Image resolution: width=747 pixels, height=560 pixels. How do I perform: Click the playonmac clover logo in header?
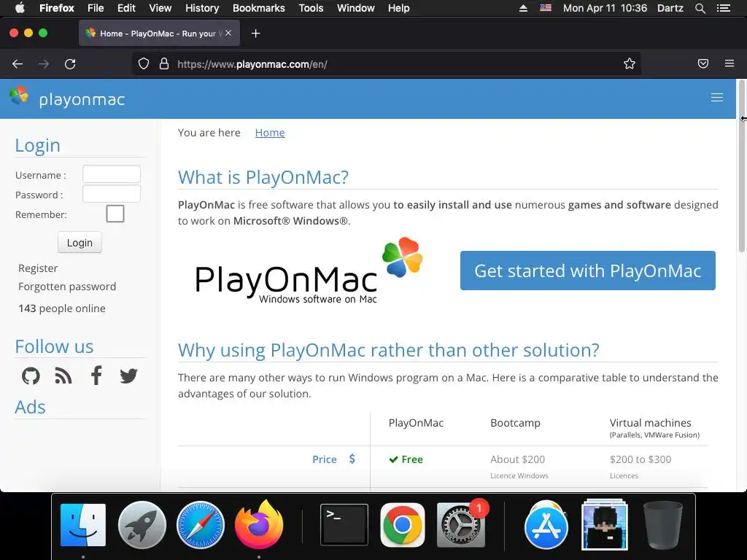point(18,95)
